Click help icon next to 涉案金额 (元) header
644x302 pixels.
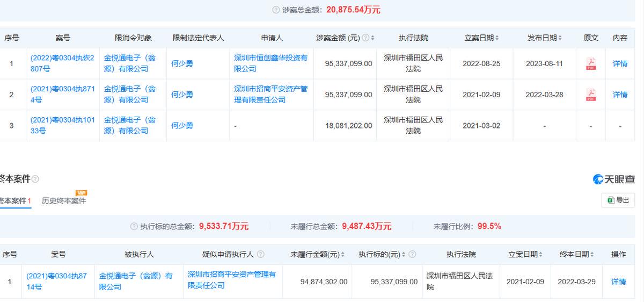(x=365, y=38)
